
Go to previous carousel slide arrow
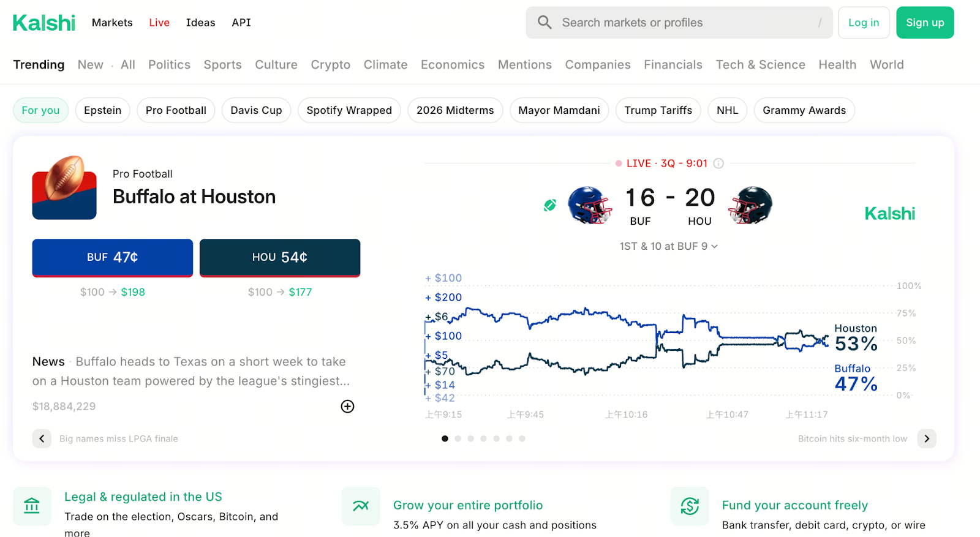pyautogui.click(x=42, y=438)
